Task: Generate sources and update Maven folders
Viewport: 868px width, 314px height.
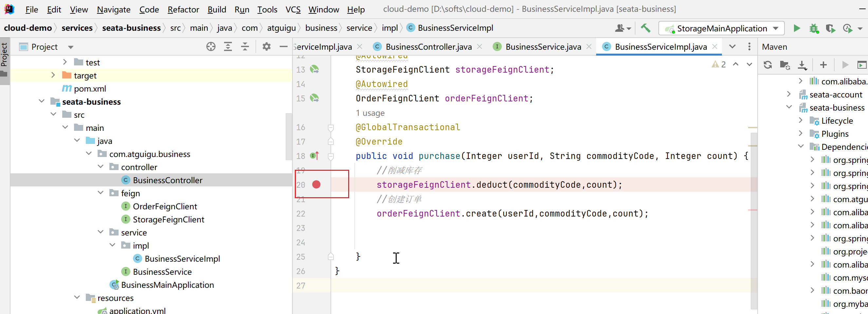Action: 785,65
